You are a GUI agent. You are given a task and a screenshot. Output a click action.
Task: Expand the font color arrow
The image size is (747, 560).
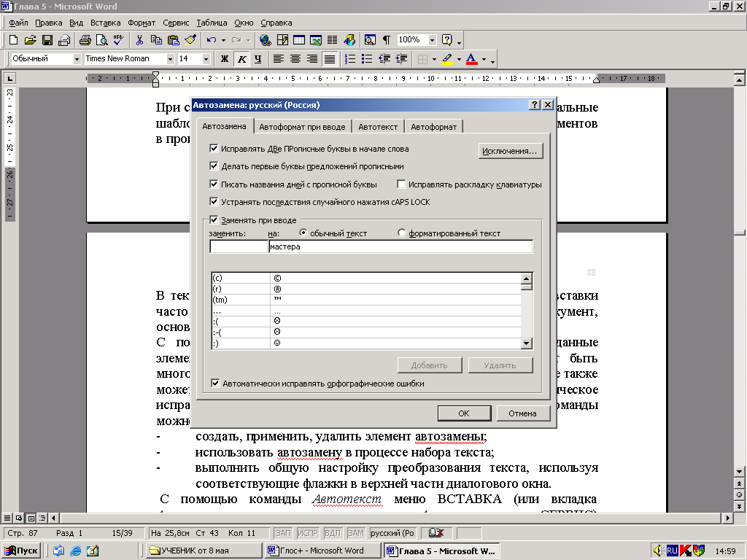pyautogui.click(x=484, y=59)
